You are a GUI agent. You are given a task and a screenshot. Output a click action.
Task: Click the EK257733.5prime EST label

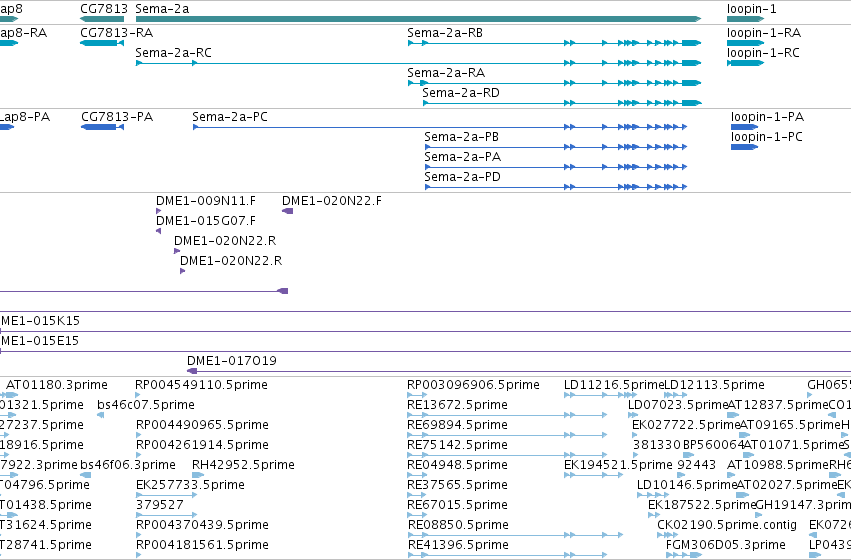click(190, 486)
